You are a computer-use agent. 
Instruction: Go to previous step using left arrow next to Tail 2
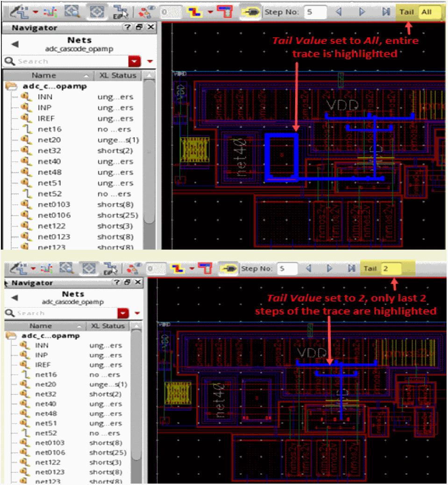[x=308, y=268]
